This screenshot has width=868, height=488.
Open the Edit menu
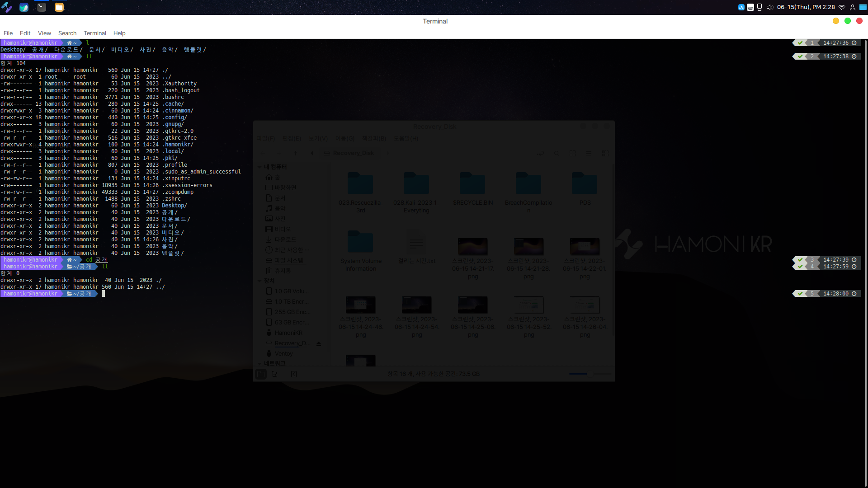point(25,33)
